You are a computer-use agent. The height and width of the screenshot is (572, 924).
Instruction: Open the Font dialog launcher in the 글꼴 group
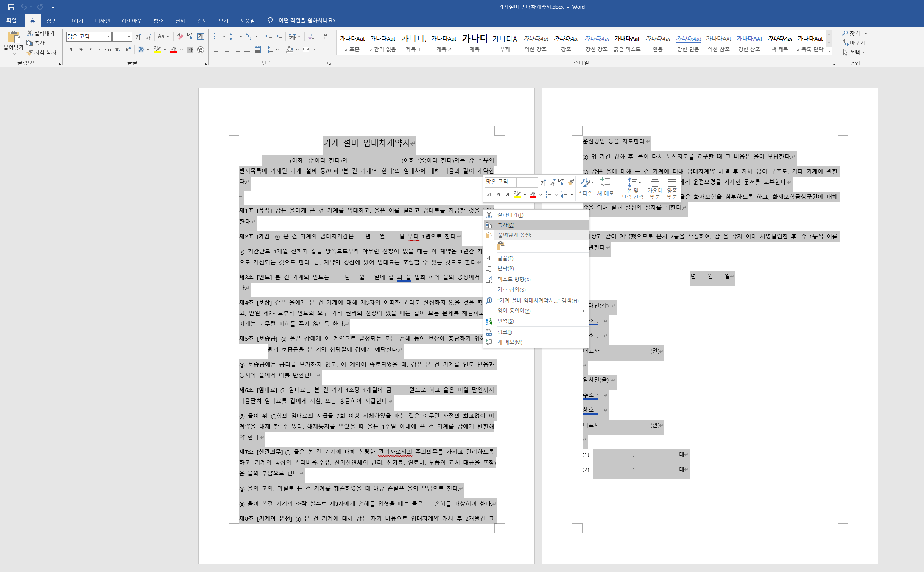(x=205, y=63)
